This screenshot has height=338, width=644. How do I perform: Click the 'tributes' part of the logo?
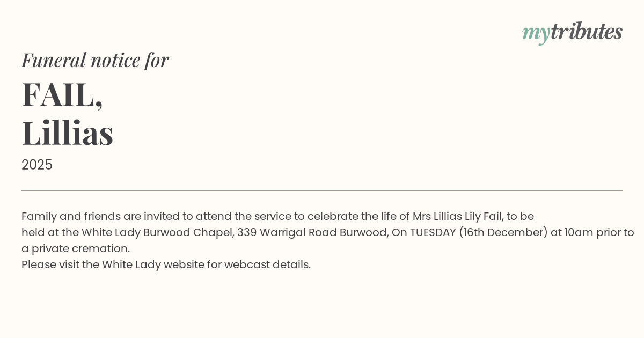coord(586,32)
